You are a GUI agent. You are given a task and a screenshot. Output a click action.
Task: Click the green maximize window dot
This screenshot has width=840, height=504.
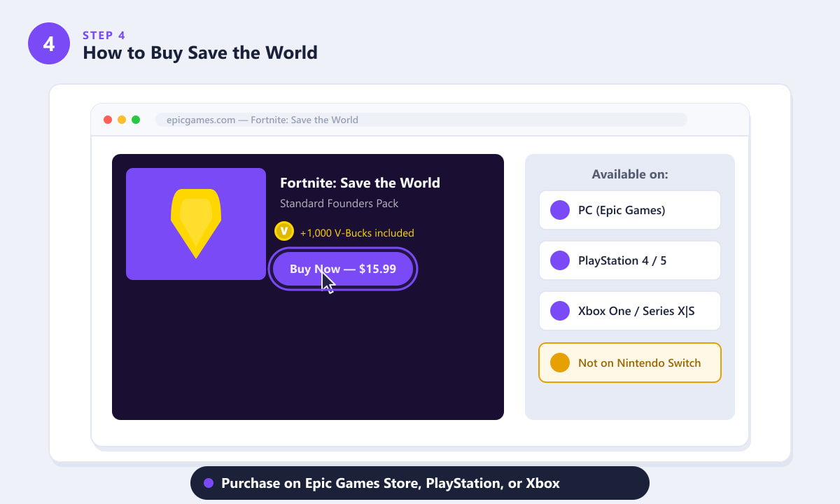[136, 120]
